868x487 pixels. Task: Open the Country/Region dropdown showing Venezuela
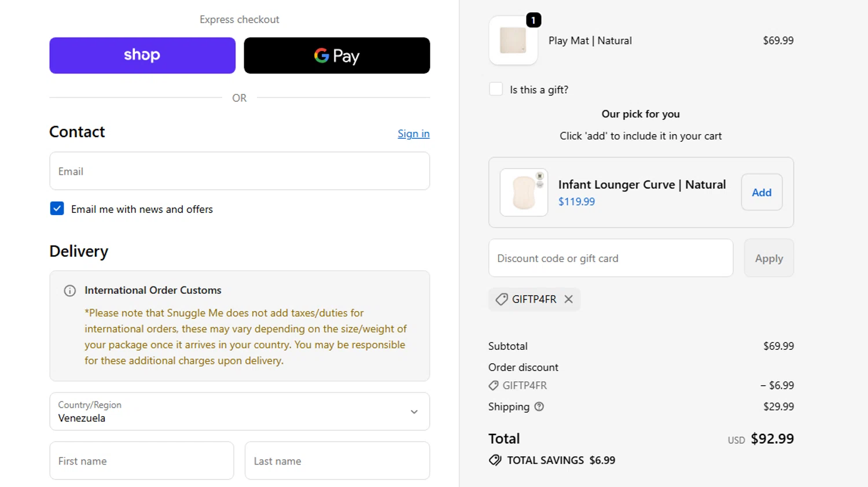pos(240,411)
